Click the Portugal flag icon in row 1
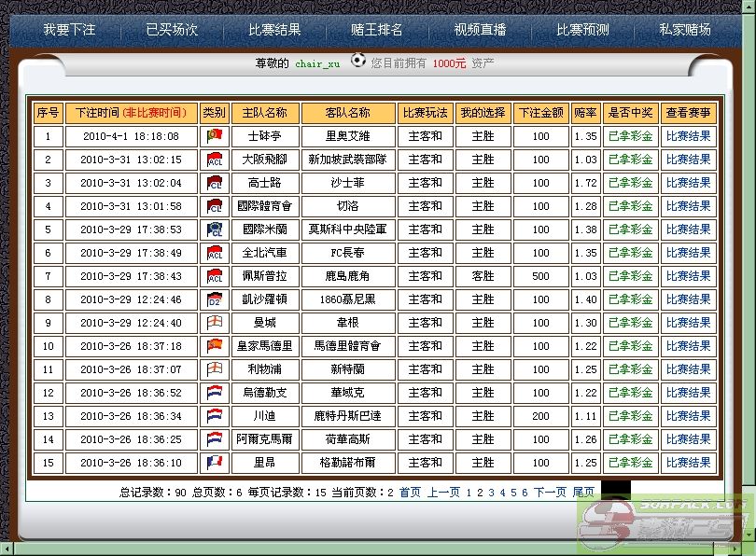Viewport: 756px width, 556px height. [x=215, y=136]
